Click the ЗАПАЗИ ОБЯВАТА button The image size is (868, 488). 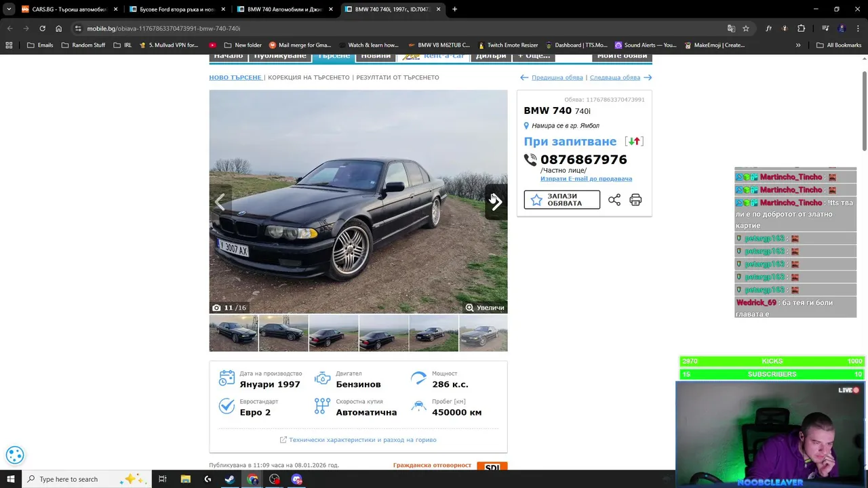[561, 200]
